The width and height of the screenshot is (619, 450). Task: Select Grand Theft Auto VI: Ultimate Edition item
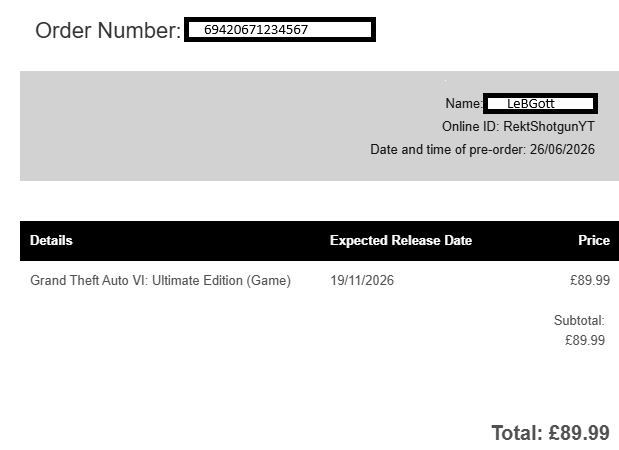(x=160, y=281)
